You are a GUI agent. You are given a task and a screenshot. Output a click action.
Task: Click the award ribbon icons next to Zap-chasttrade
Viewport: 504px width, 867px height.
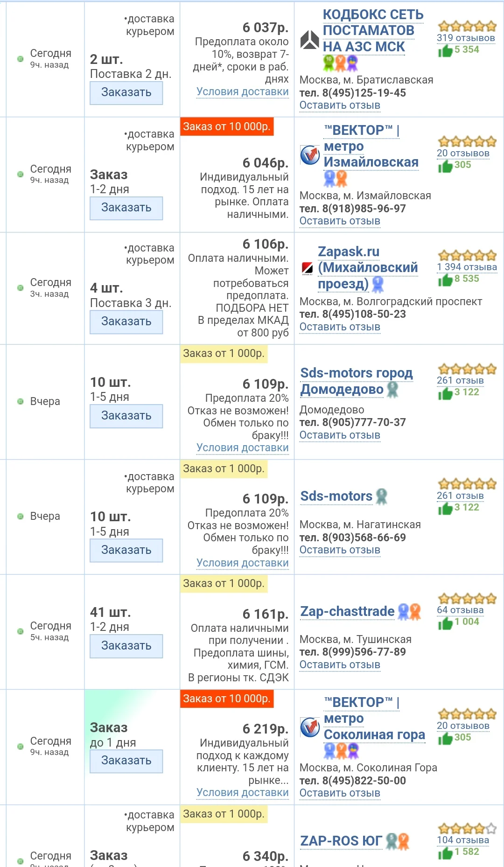tap(409, 612)
